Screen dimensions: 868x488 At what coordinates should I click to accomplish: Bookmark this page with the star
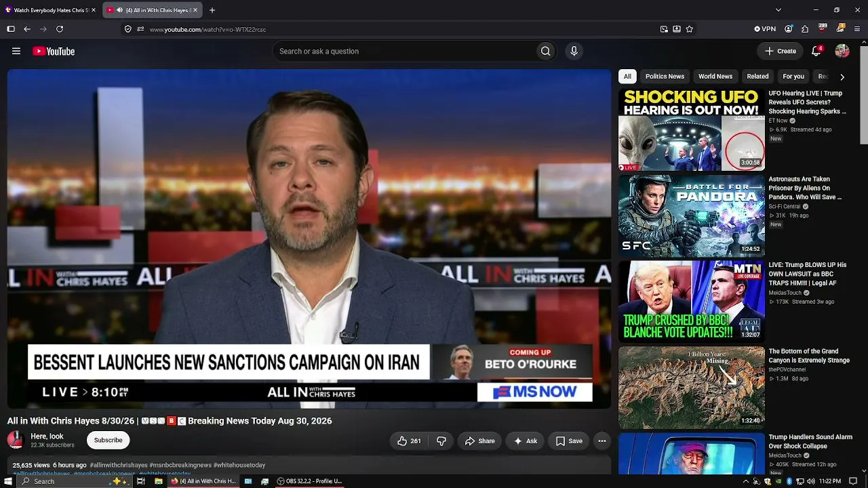click(x=690, y=29)
